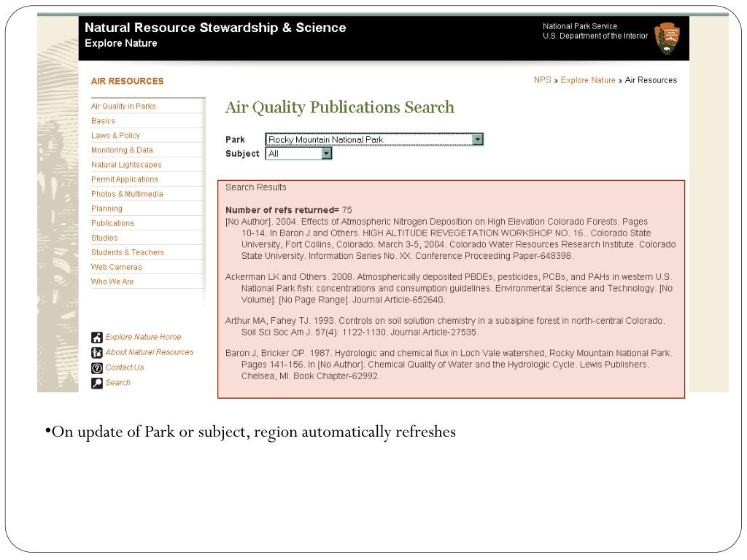Click the Arthur MA, Fahey TJ 1993 reference
Image resolution: width=747 pixels, height=560 pixels.
445,326
